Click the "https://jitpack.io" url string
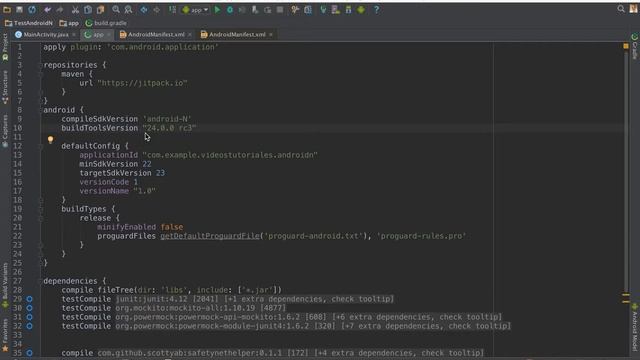This screenshot has width=640, height=360. click(142, 83)
